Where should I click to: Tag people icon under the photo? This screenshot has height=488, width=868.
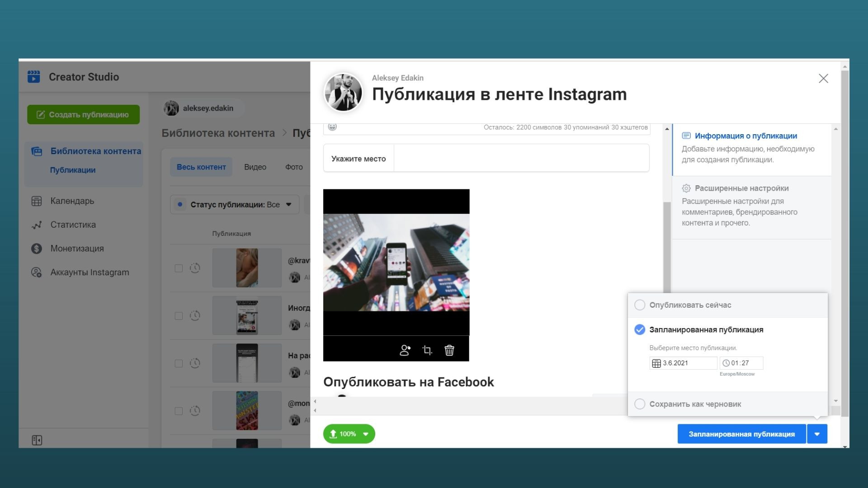click(405, 350)
